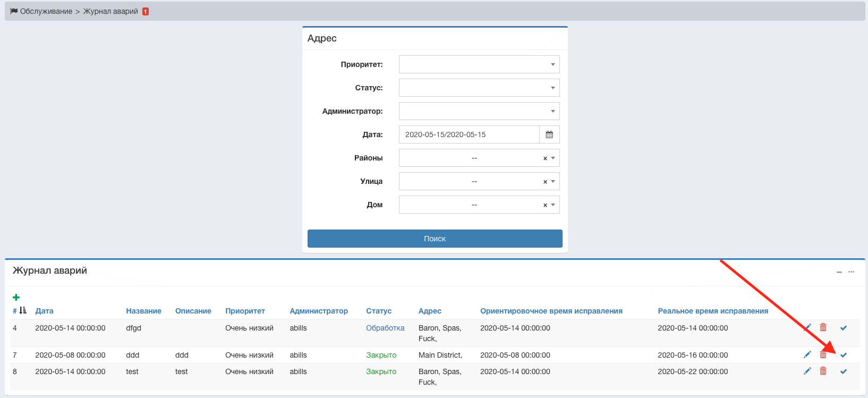Mark accident entry ddd with checkmark icon
Screen dimensions: 868x398
coord(844,355)
